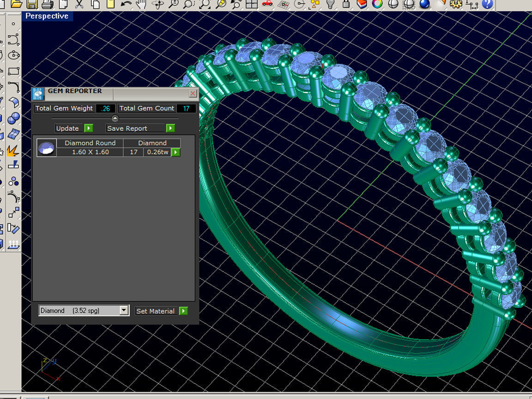This screenshot has width=532, height=399.
Task: Click the Paste clipboard icon
Action: [x=110, y=4]
